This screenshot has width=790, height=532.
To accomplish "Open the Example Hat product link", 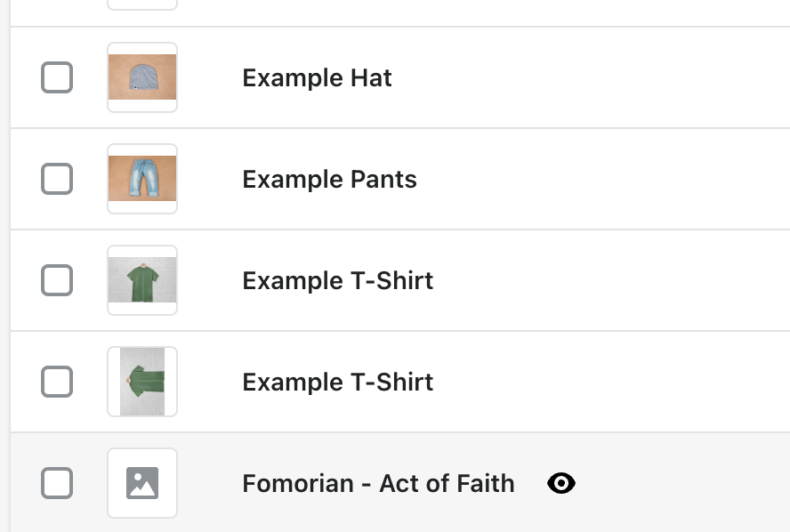I will coord(317,78).
